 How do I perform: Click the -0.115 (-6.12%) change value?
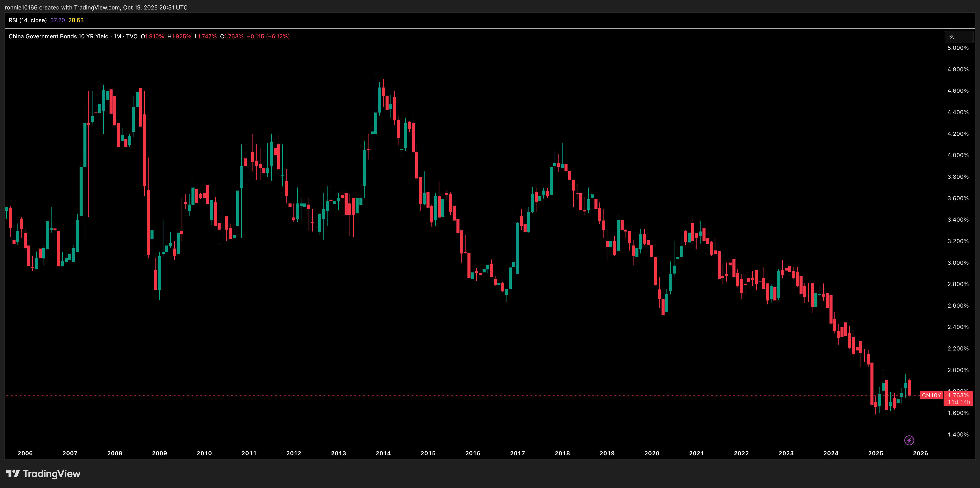268,36
